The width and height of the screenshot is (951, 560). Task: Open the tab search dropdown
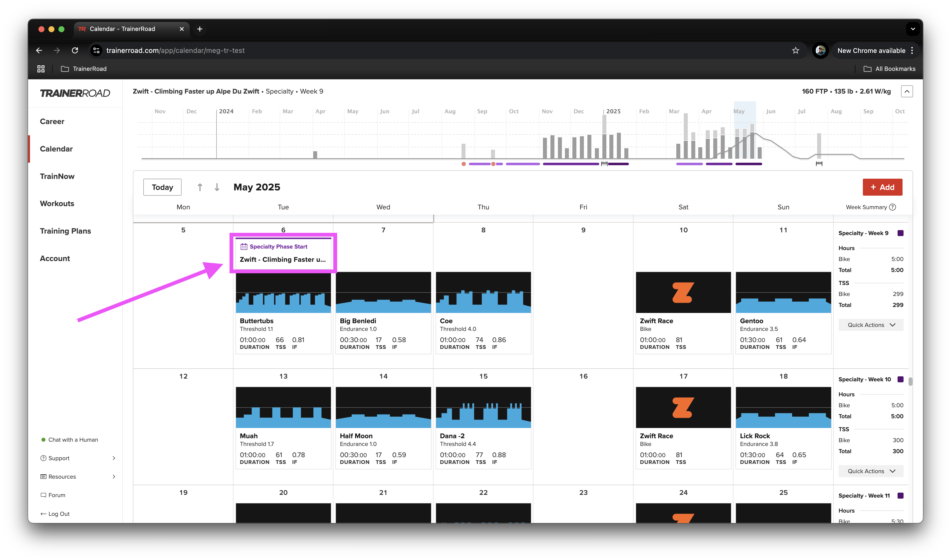click(x=913, y=29)
